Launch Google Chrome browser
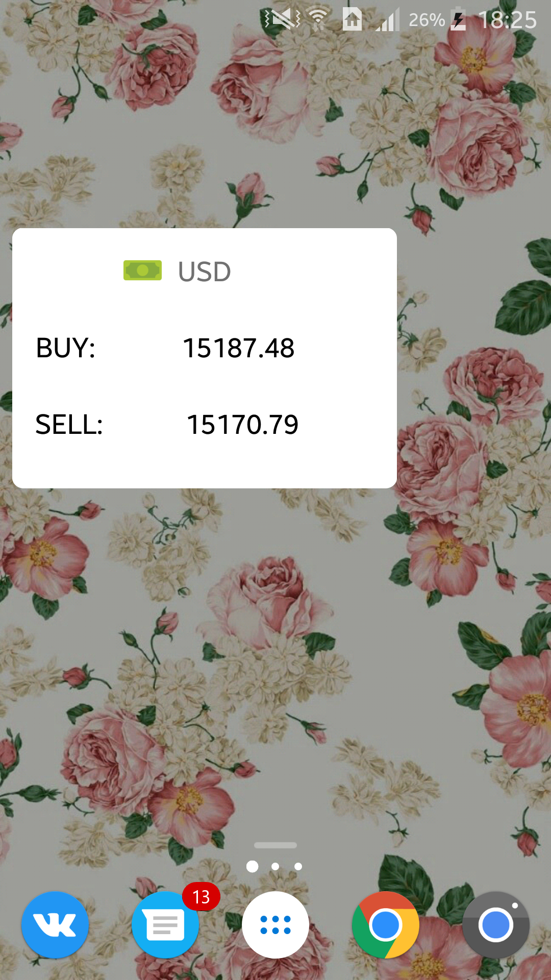Image resolution: width=551 pixels, height=980 pixels. point(386,924)
